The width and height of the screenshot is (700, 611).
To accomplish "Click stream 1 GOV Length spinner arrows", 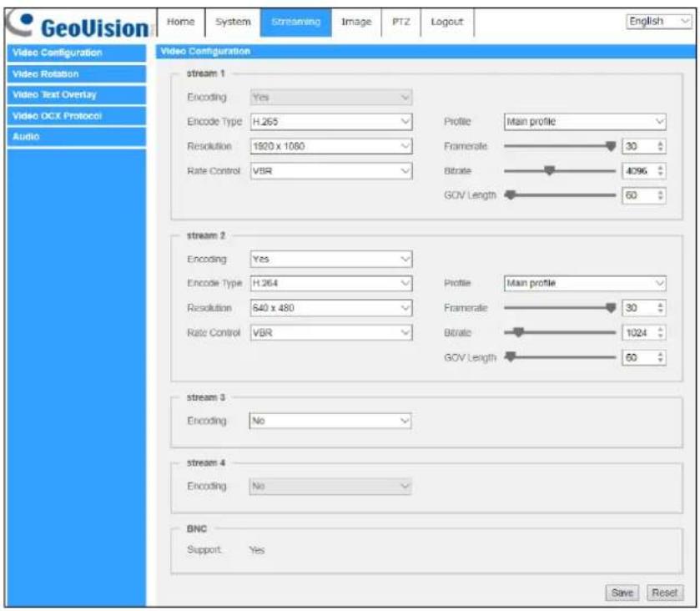I will [x=660, y=195].
